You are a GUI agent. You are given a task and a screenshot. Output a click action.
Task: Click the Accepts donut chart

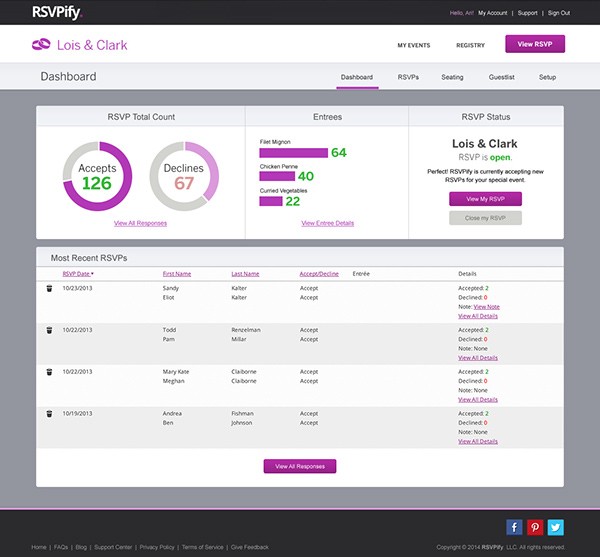tap(97, 176)
